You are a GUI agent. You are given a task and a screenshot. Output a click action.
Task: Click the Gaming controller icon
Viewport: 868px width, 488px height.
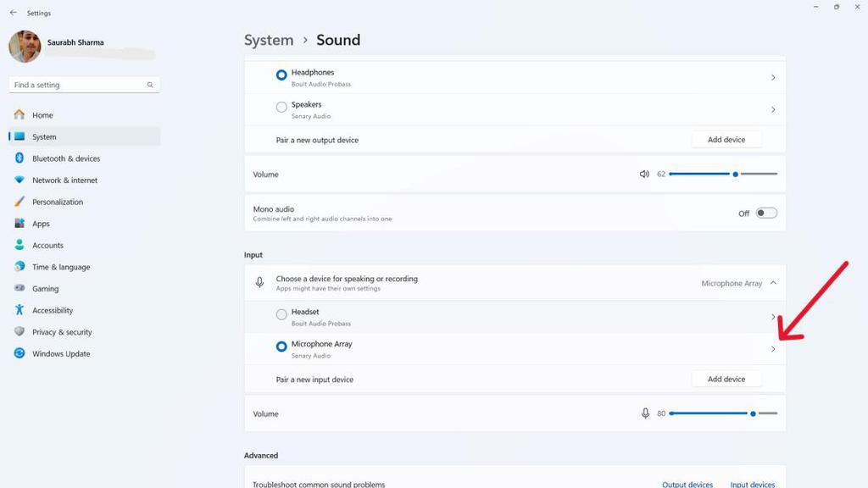tap(19, 288)
